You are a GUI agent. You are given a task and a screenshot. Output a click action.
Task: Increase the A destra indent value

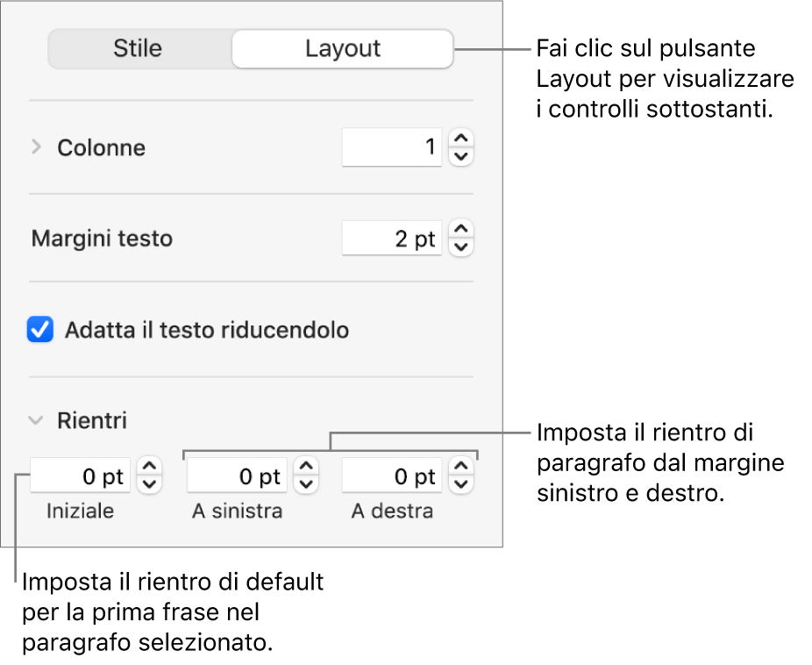click(x=461, y=469)
